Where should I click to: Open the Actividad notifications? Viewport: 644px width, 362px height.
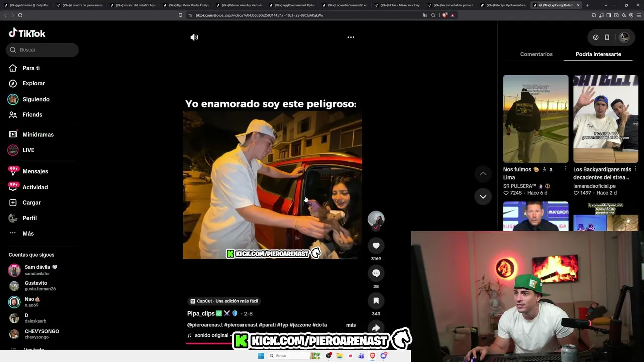point(35,187)
